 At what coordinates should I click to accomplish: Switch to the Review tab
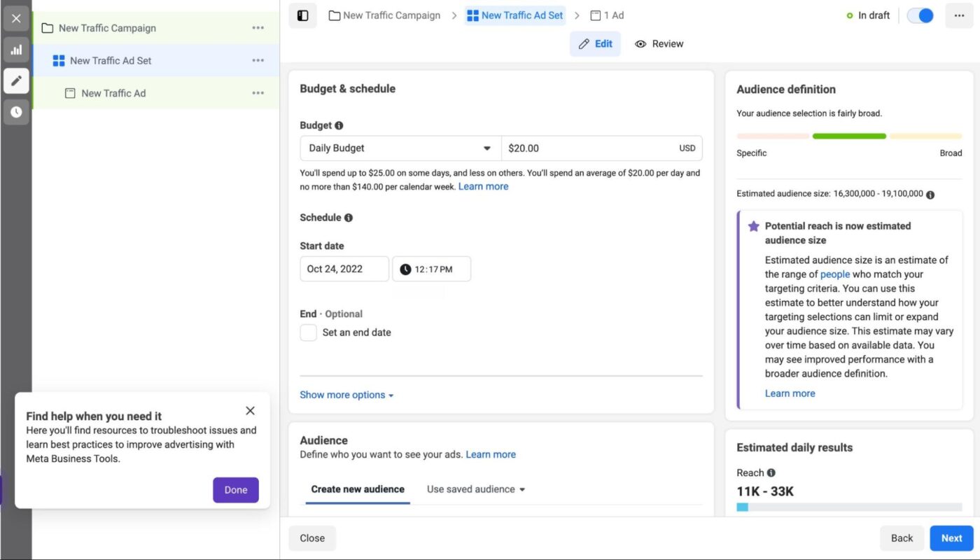click(x=659, y=43)
